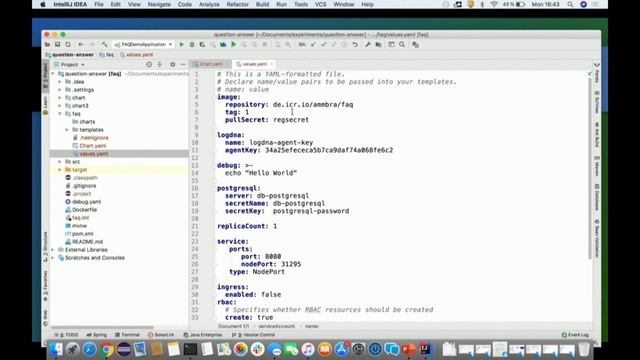Open the VCS menu
The width and height of the screenshot is (640, 360).
(320, 4)
